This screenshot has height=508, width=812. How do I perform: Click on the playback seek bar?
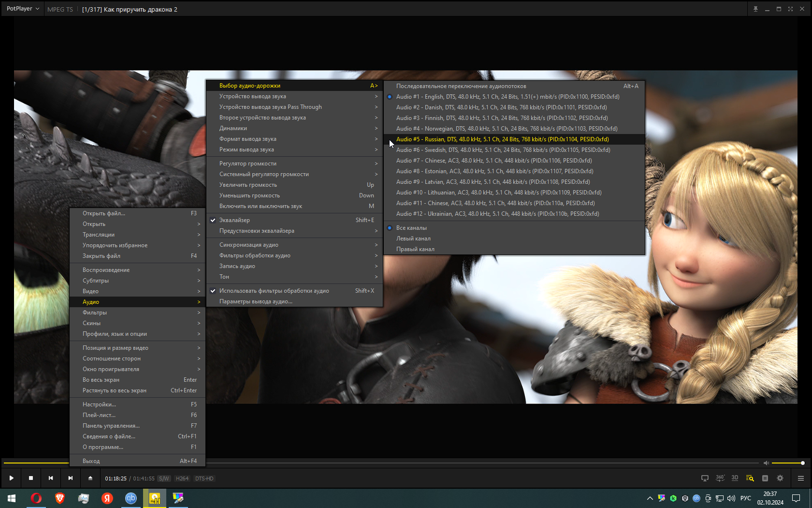pos(382,463)
